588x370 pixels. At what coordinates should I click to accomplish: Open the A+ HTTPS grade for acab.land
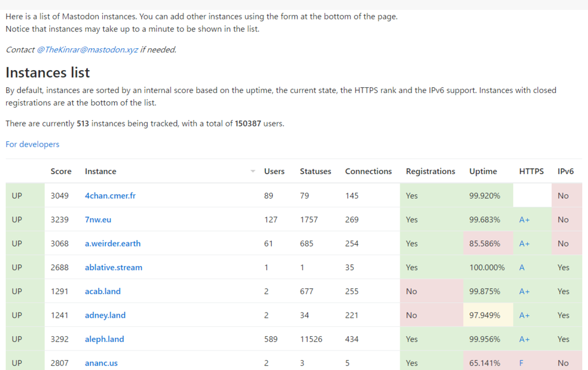coord(524,291)
